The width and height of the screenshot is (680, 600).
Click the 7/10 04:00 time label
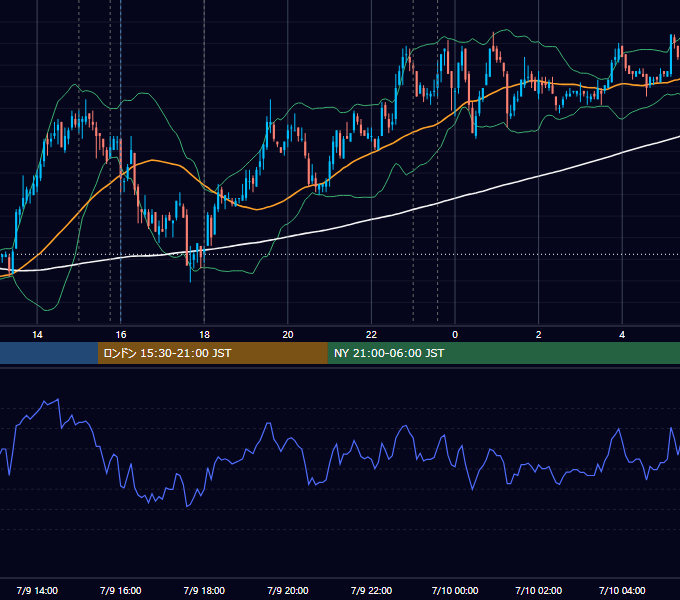(622, 590)
